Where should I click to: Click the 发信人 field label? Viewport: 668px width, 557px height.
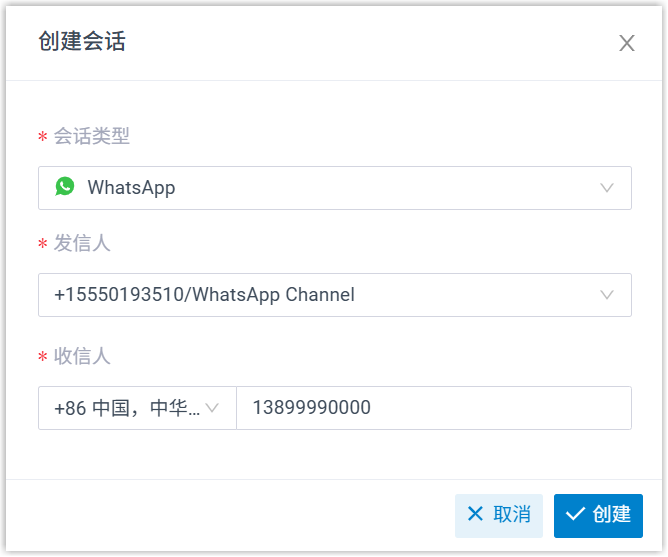[82, 243]
